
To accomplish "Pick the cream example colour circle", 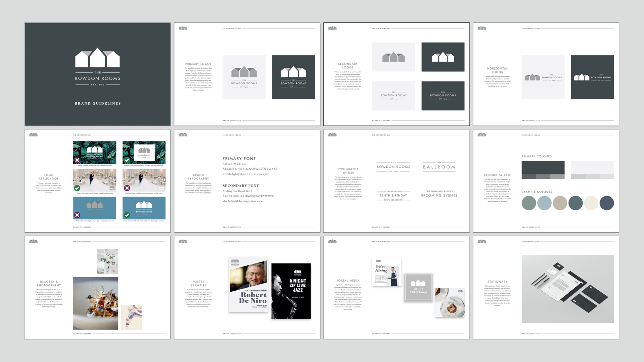I will tap(591, 203).
